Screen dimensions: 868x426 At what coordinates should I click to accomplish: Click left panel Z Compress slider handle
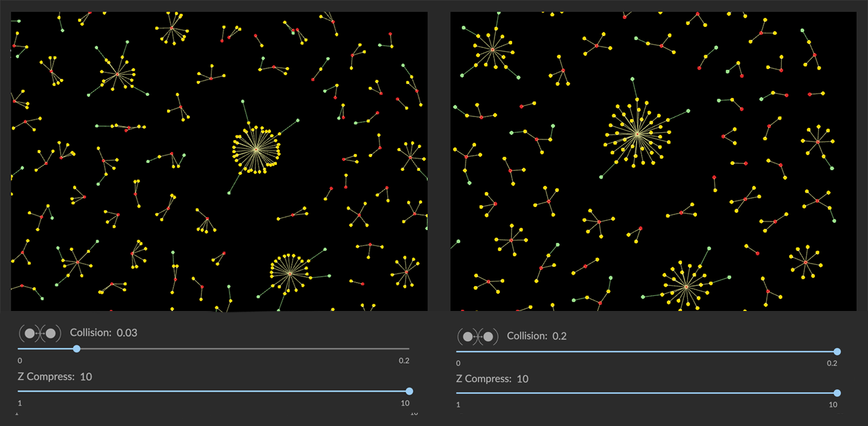coord(410,391)
